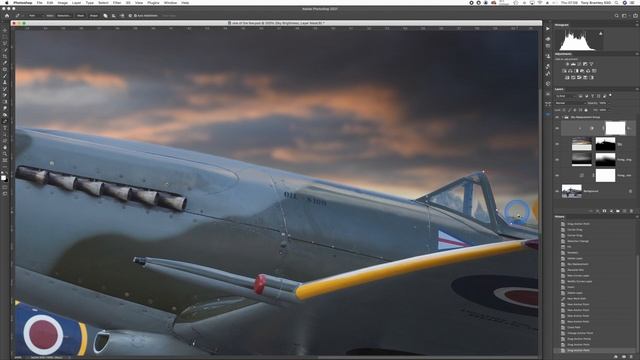Select the Pen tool in toolbar

[x=5, y=121]
